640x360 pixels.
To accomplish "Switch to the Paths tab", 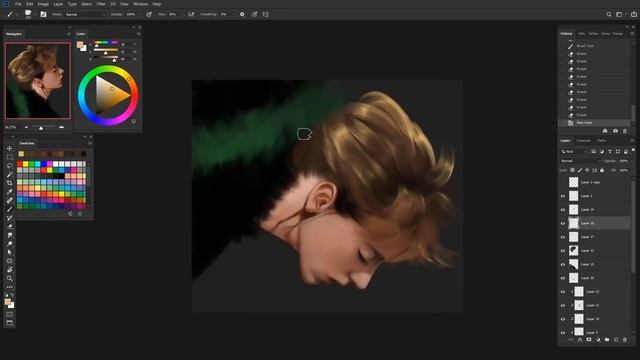I will click(602, 140).
